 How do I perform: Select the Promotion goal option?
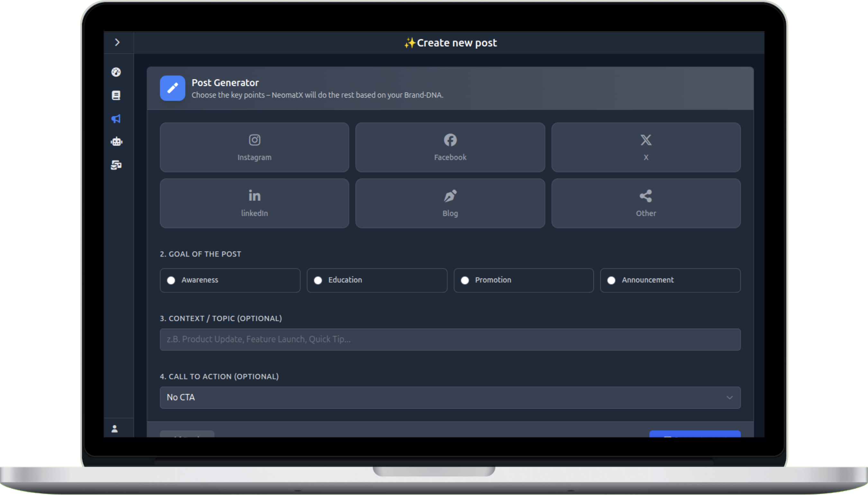click(465, 280)
